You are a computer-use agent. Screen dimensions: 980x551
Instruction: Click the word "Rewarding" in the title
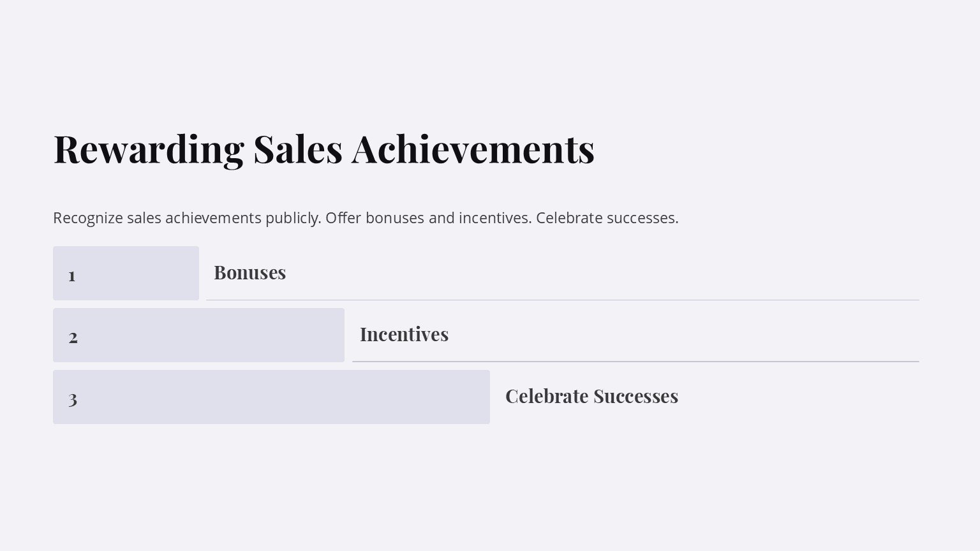[148, 149]
